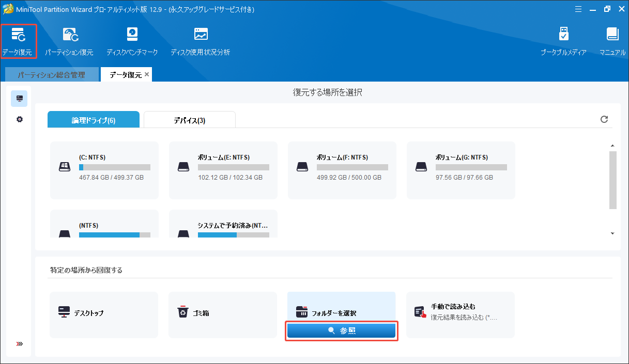Open ディスク使用状況分析 tool
This screenshot has width=629, height=364.
(x=201, y=41)
